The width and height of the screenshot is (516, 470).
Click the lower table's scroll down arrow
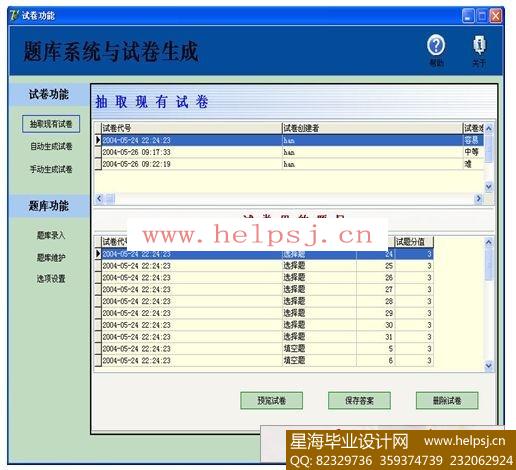pyautogui.click(x=489, y=366)
